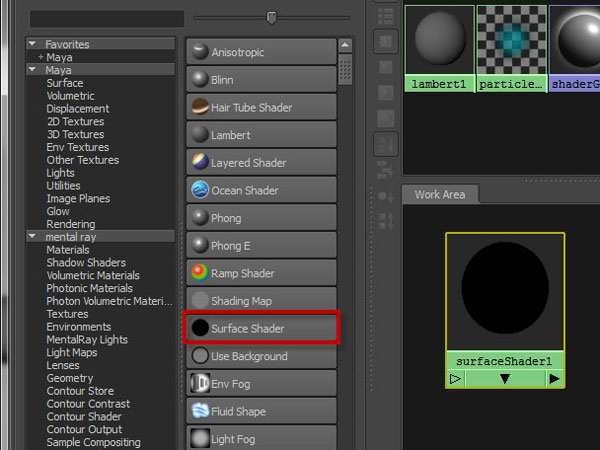Open the surfaceShader1 node dropdown arrow
Image resolution: width=600 pixels, height=450 pixels.
505,379
